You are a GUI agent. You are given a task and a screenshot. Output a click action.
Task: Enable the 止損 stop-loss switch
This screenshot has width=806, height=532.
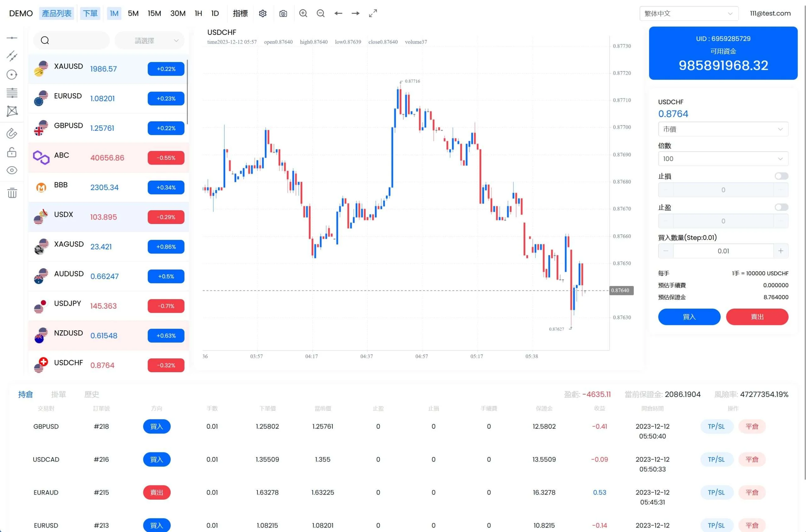[781, 176]
